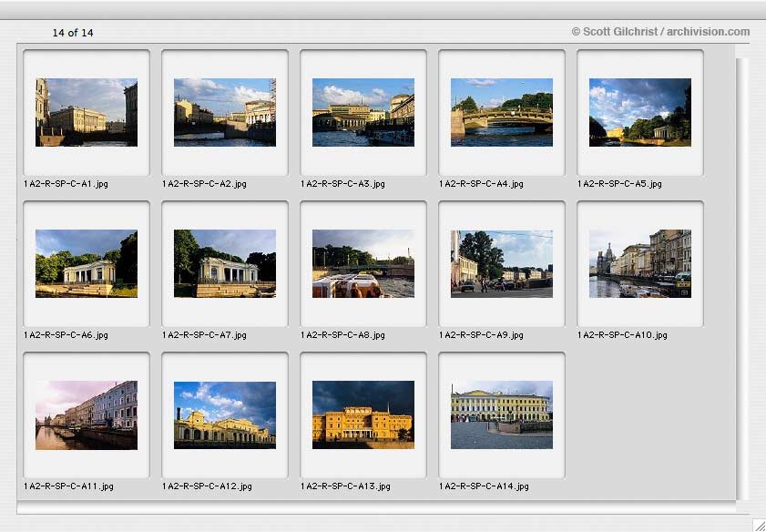The height and width of the screenshot is (532, 766).
Task: Select thumbnail 1A2-R-SP-C-A2.jpg
Action: click(x=225, y=112)
